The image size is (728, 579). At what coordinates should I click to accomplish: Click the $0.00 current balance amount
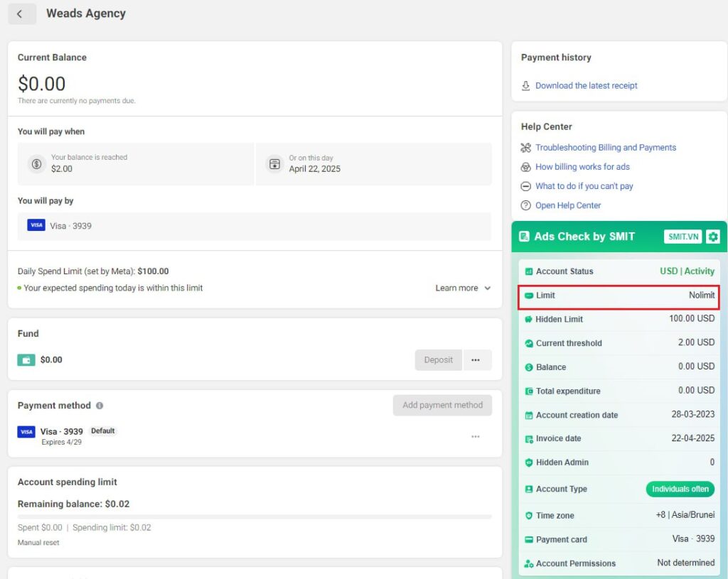pyautogui.click(x=42, y=84)
